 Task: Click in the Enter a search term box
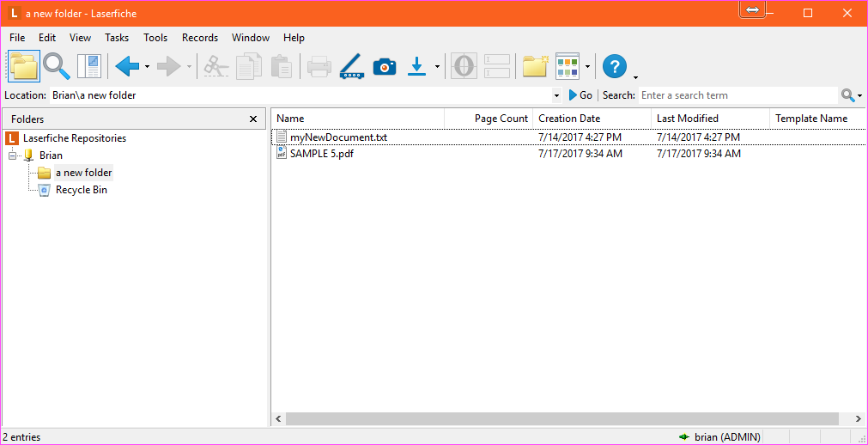(738, 95)
